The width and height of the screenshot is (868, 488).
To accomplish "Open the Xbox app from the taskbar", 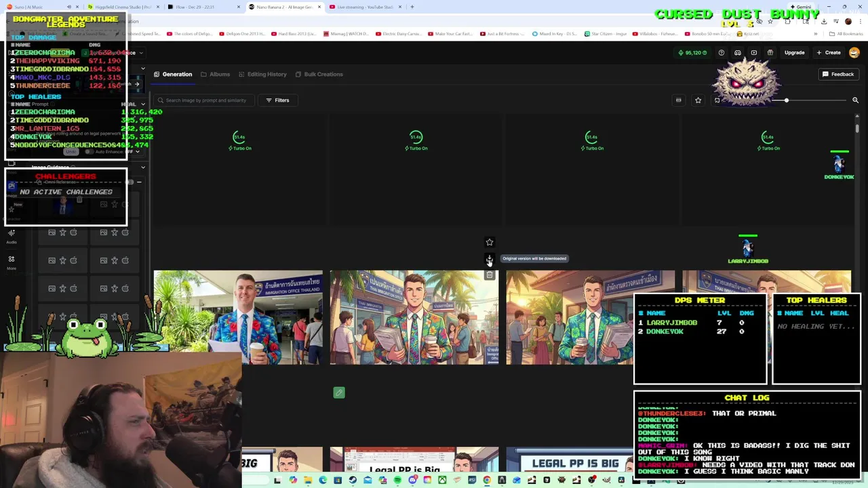I will [x=442, y=481].
